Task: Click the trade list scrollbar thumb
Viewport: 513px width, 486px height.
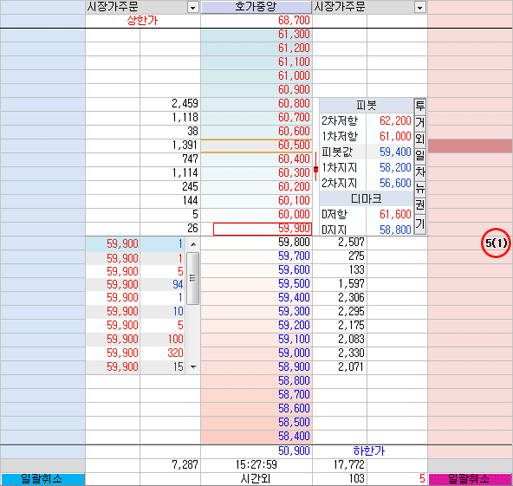Action: pyautogui.click(x=193, y=278)
